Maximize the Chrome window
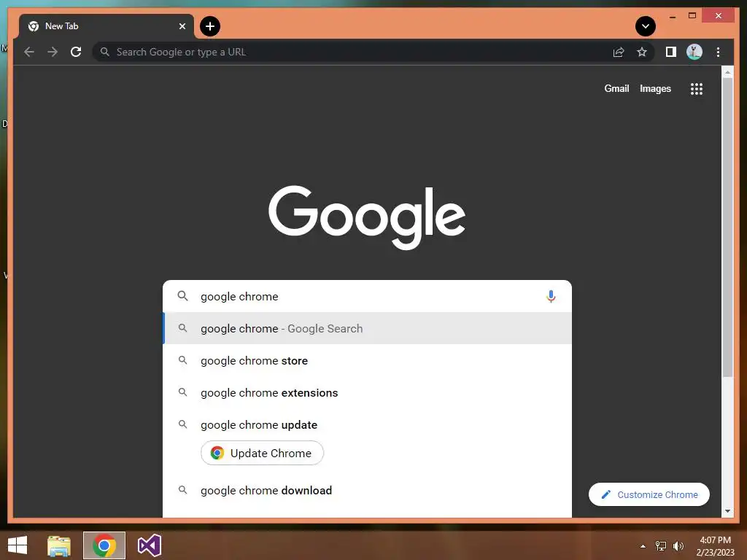This screenshot has width=747, height=560. coord(692,16)
